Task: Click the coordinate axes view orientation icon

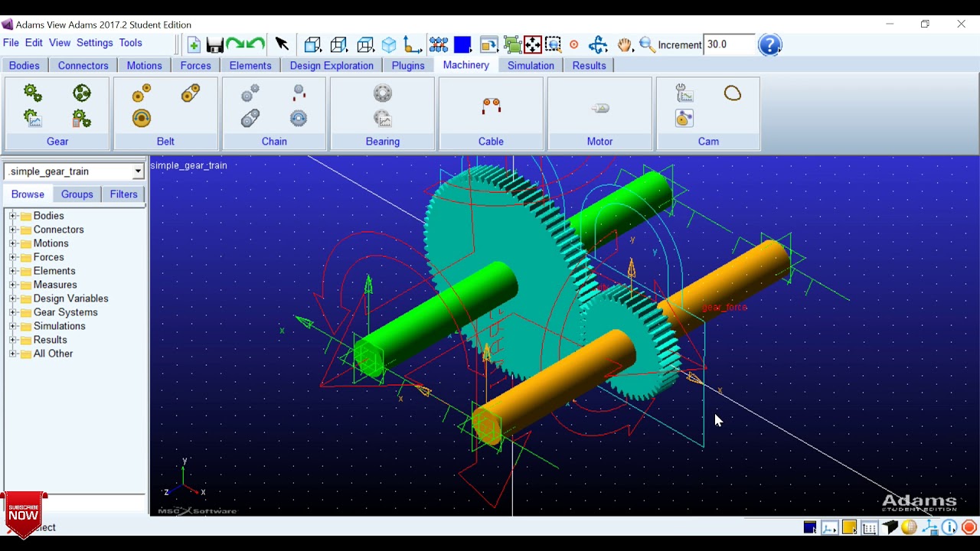Action: 412,45
